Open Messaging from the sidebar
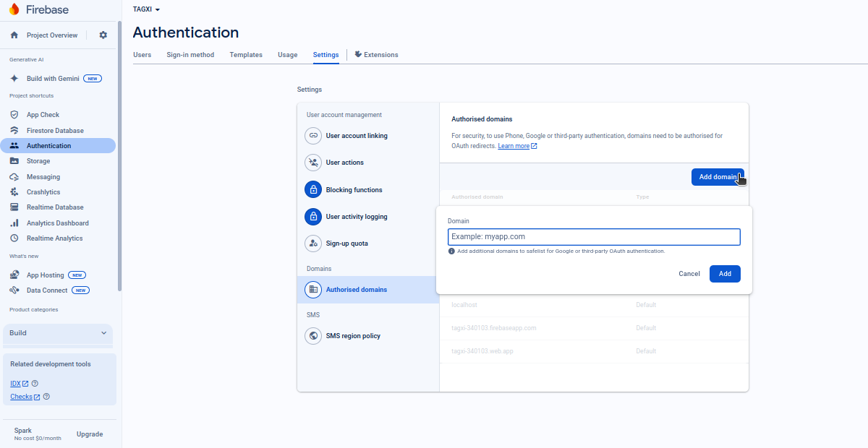This screenshot has height=448, width=868. pos(15,176)
